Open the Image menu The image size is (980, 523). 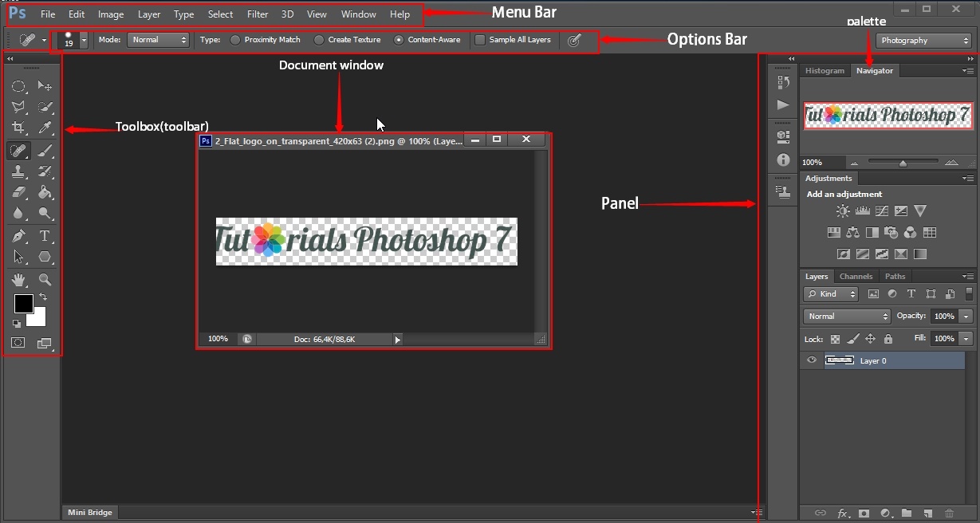pyautogui.click(x=111, y=14)
